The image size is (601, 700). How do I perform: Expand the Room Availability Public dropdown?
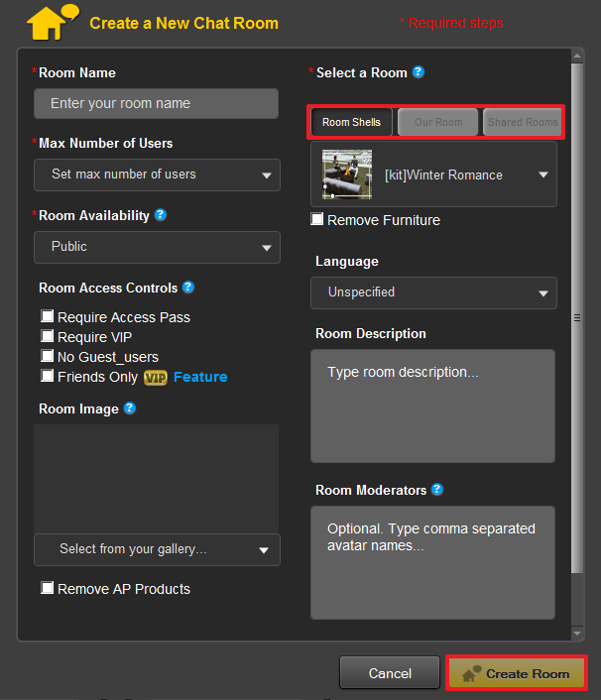tap(157, 247)
